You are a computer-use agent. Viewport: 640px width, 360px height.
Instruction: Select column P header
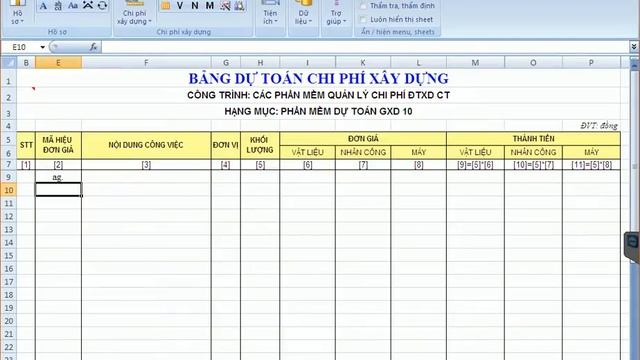[x=591, y=62]
